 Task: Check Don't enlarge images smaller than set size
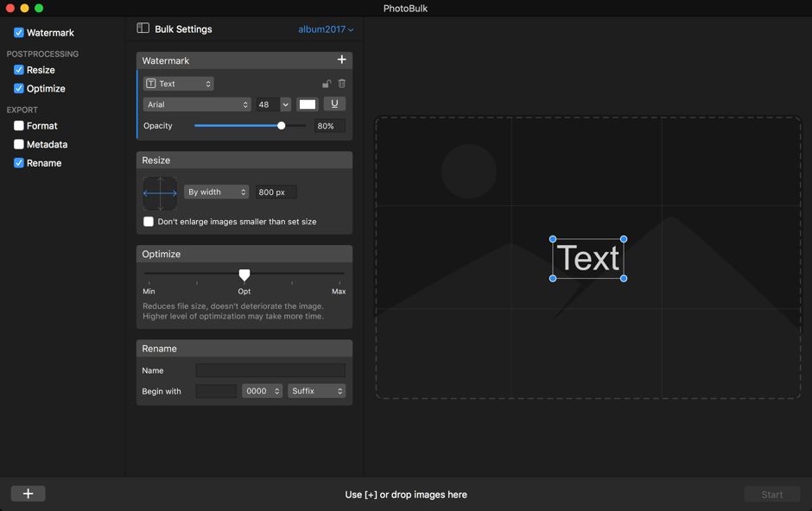click(x=149, y=222)
